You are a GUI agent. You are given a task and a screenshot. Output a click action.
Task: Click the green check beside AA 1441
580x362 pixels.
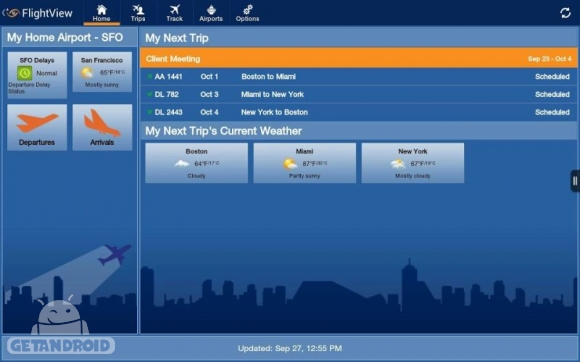[149, 77]
